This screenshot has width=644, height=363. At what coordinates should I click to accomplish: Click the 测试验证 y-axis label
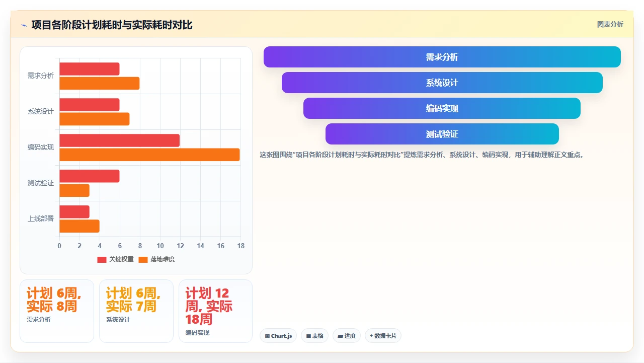coord(41,183)
